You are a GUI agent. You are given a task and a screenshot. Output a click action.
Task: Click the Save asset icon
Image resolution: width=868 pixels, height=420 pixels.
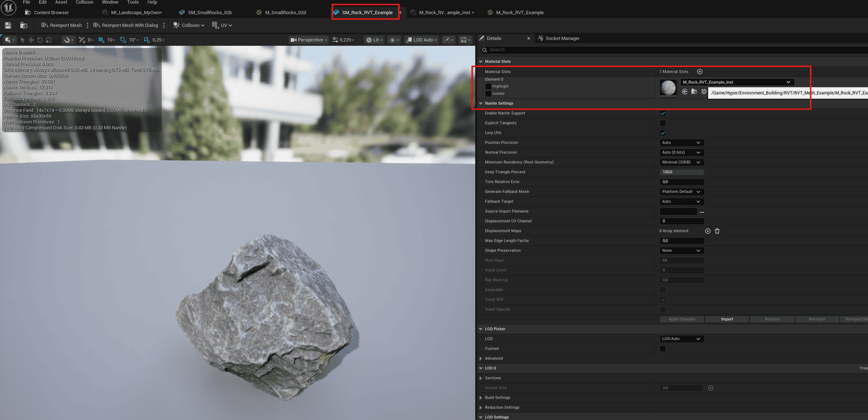coord(8,25)
